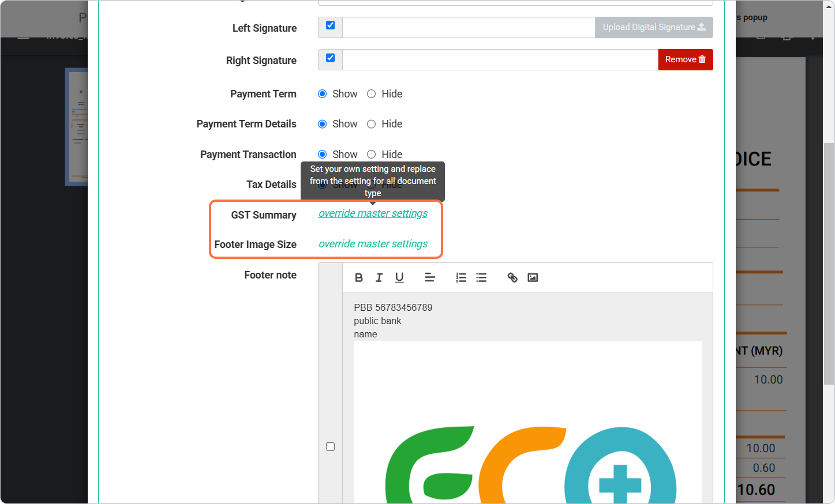Toggle the Left Signature checkbox
This screenshot has width=835, height=504.
tap(330, 25)
